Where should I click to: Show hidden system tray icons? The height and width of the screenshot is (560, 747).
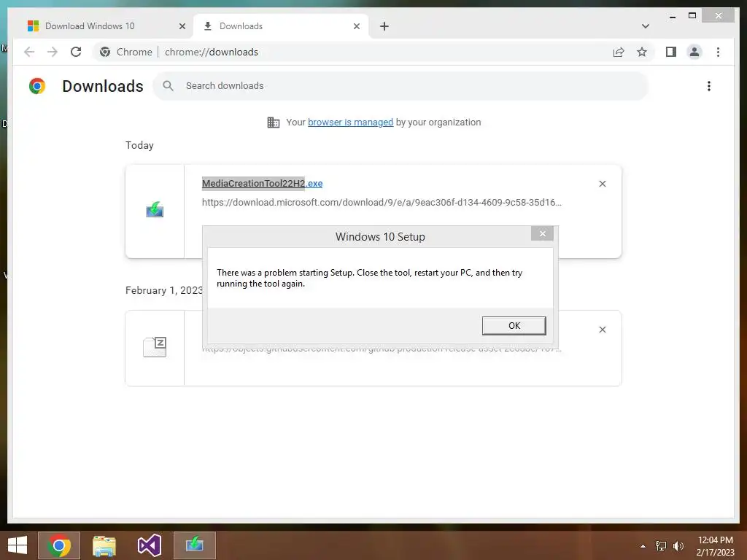tap(643, 546)
